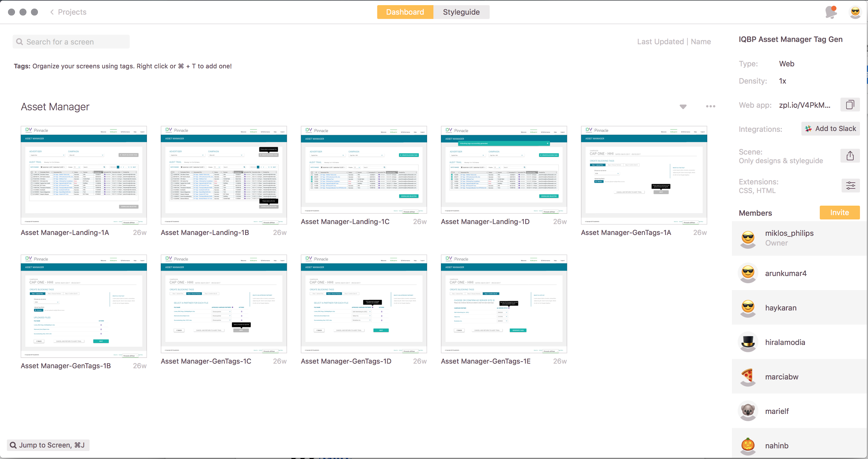
Task: Click the Asset Manager-GenTags-1E title text
Action: click(x=486, y=361)
